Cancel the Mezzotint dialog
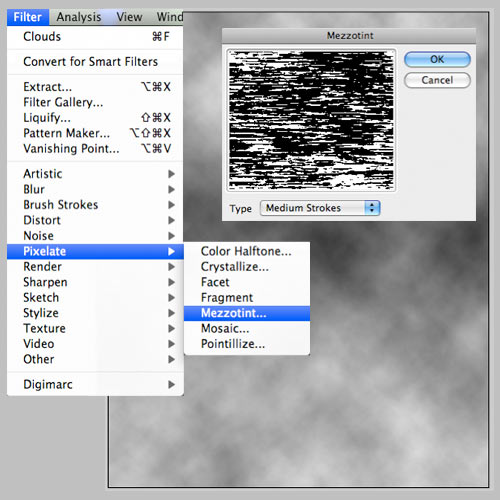Viewport: 500px width, 500px height. [437, 80]
